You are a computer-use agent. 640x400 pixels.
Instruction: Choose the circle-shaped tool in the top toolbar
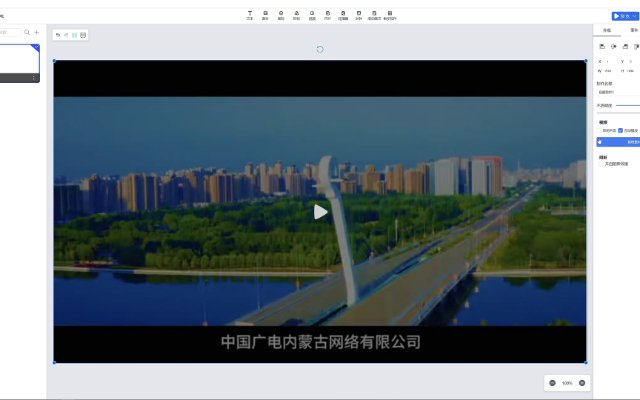(x=281, y=16)
